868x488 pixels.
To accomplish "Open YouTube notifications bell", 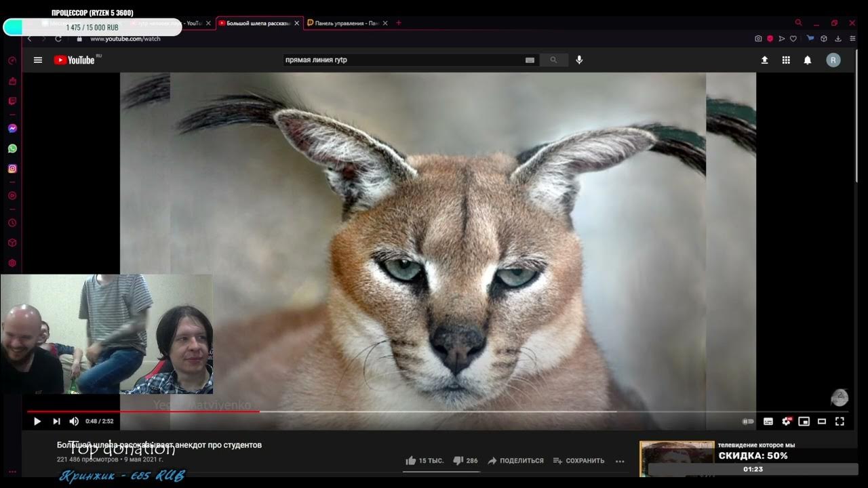I will [808, 60].
